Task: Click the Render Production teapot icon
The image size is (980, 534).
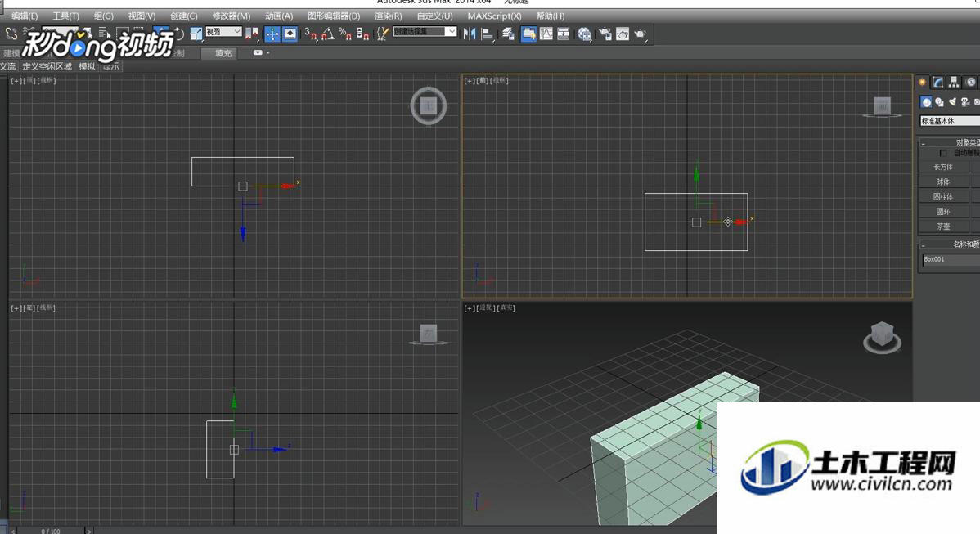Action: (640, 34)
